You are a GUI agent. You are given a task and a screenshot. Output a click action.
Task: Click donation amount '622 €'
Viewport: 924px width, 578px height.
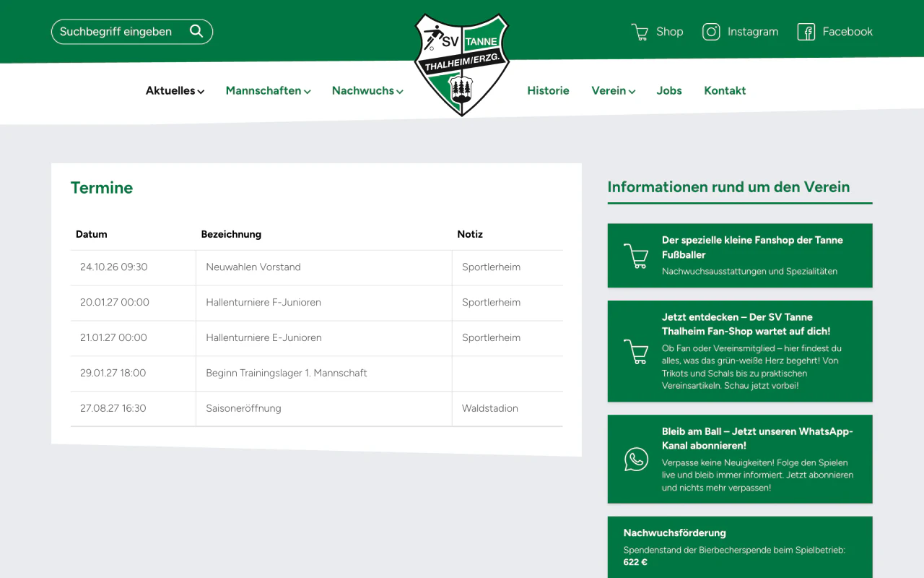635,562
